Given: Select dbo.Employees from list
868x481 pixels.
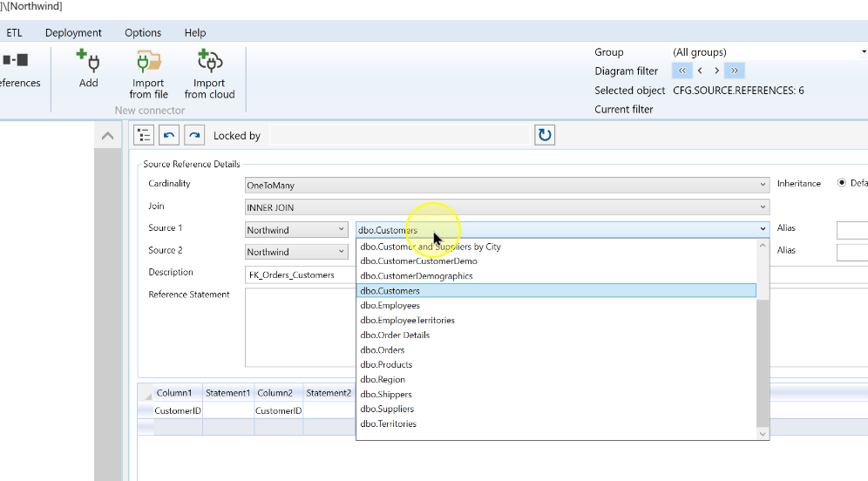Looking at the screenshot, I should (556, 305).
